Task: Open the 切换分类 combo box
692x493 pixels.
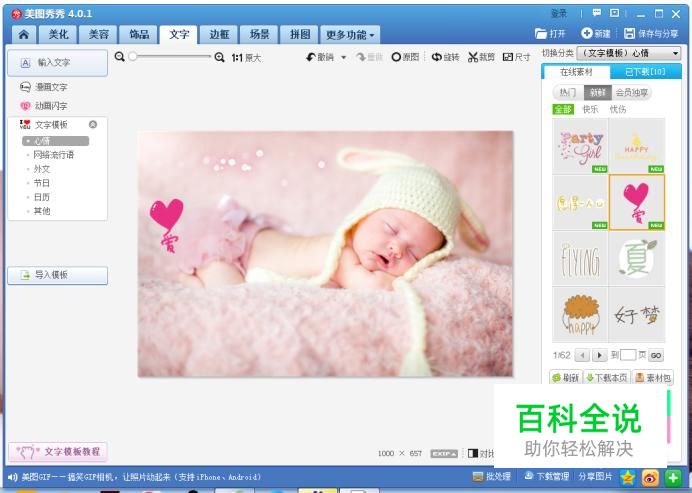Action: click(628, 53)
